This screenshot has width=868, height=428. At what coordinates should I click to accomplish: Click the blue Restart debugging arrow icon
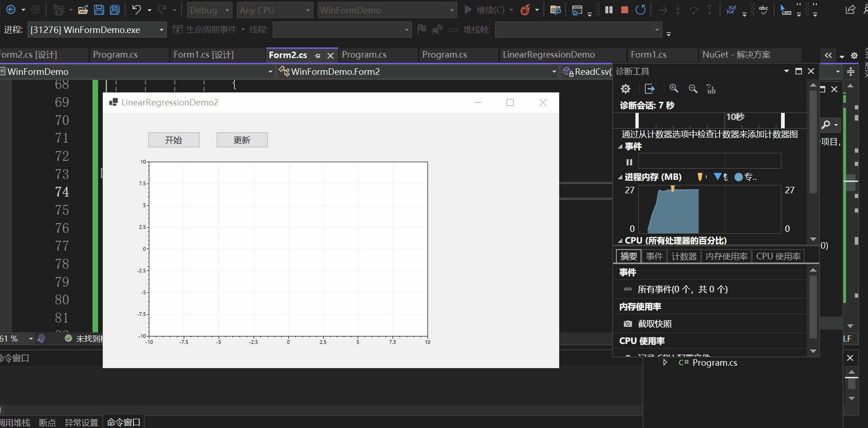[x=641, y=10]
